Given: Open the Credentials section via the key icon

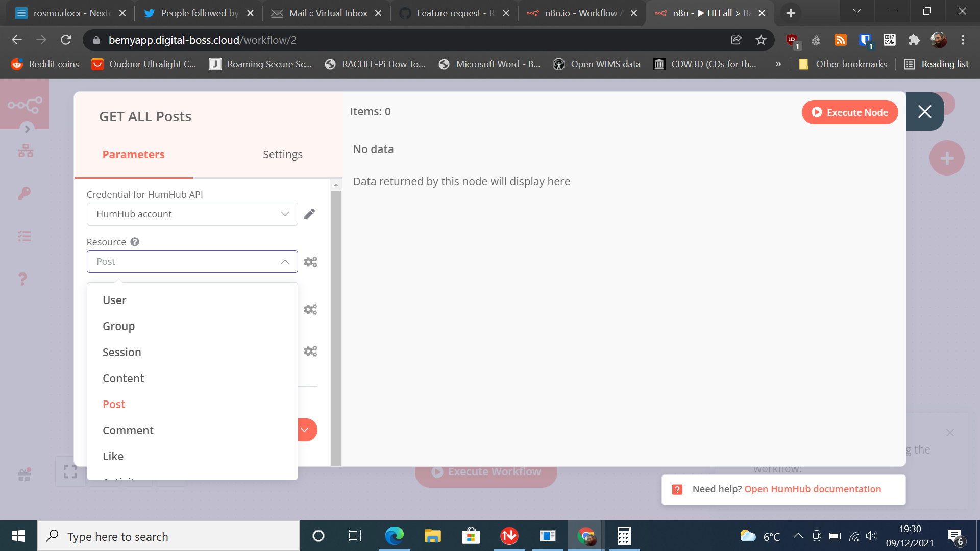Looking at the screenshot, I should (x=24, y=193).
